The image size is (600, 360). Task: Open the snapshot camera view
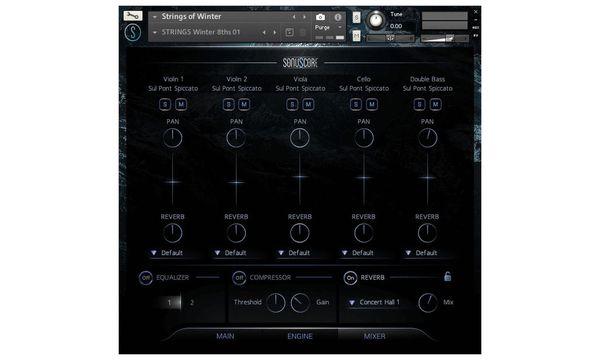[x=320, y=17]
